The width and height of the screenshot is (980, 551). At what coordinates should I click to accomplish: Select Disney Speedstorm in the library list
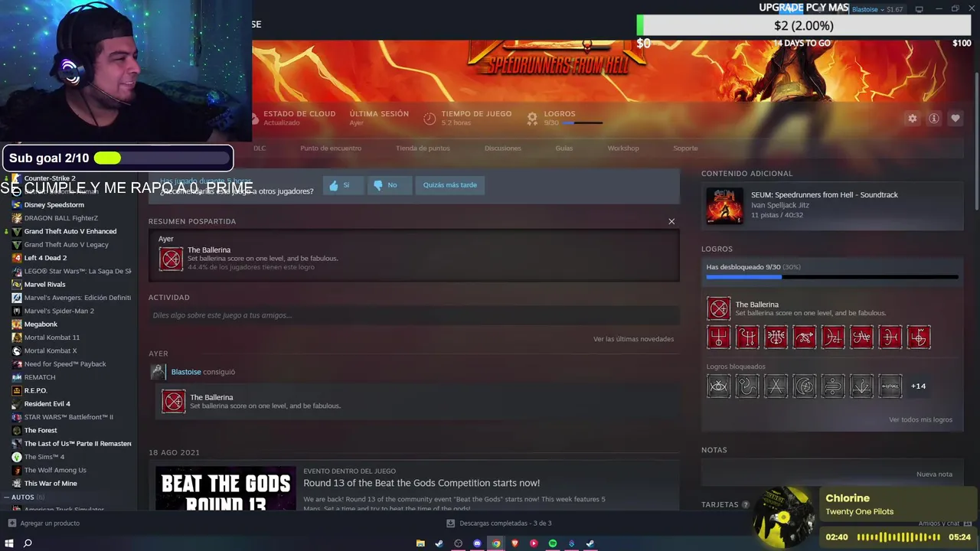pos(54,205)
